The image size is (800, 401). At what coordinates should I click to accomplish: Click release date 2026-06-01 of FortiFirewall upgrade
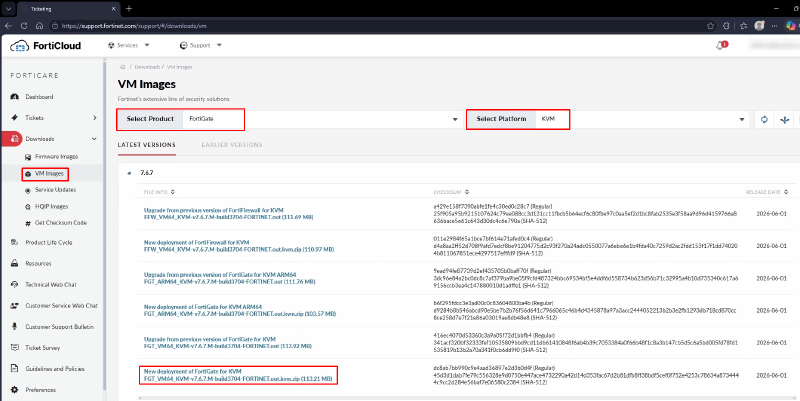(x=771, y=214)
